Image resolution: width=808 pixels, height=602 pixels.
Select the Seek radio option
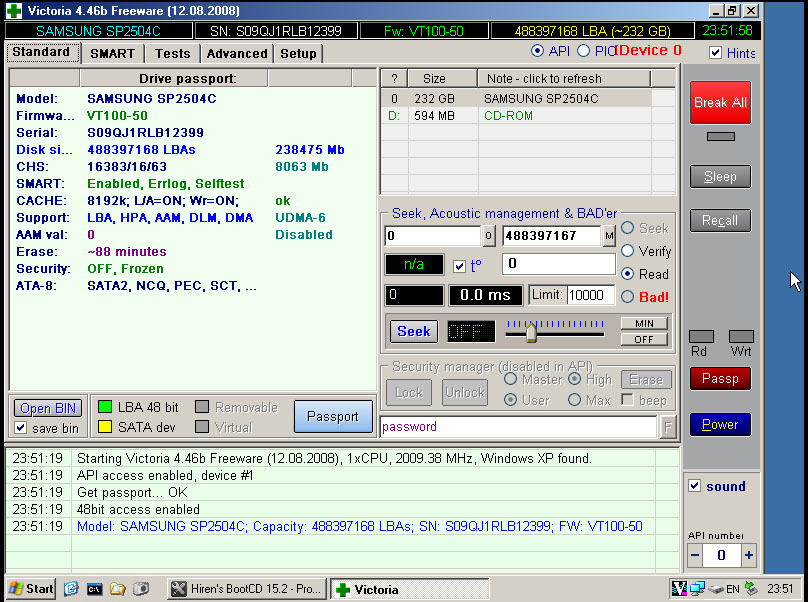pyautogui.click(x=627, y=227)
